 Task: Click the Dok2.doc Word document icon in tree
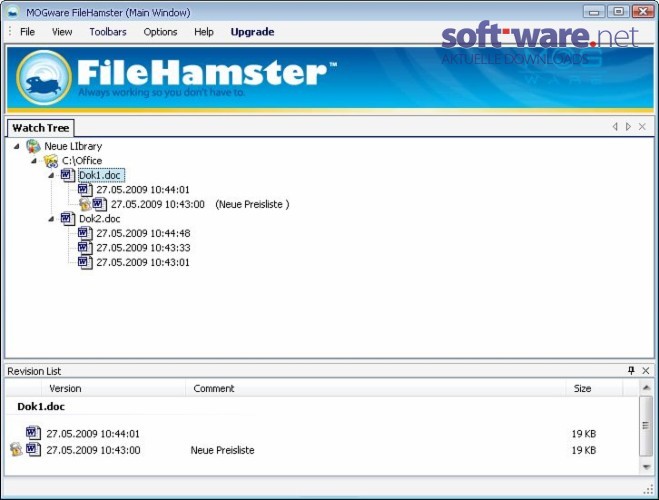68,218
